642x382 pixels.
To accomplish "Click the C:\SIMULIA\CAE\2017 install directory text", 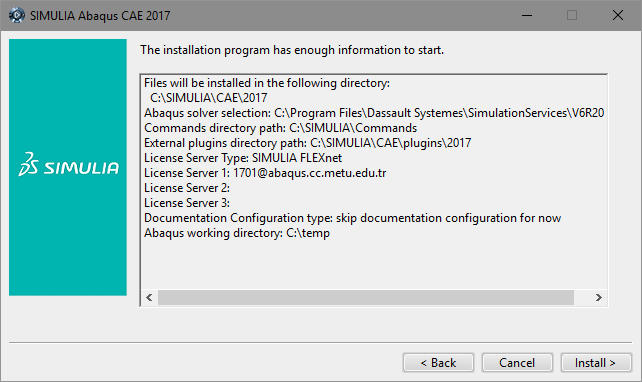I will coord(209,98).
